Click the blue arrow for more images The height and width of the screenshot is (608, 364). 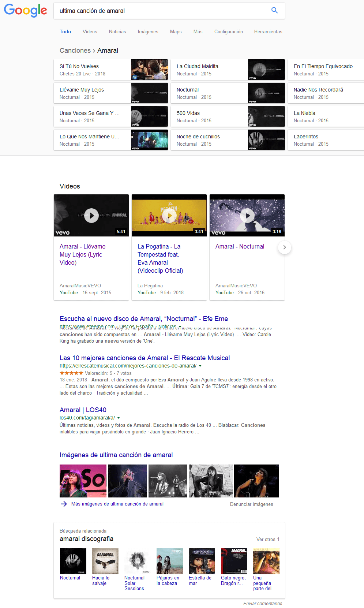click(x=64, y=504)
